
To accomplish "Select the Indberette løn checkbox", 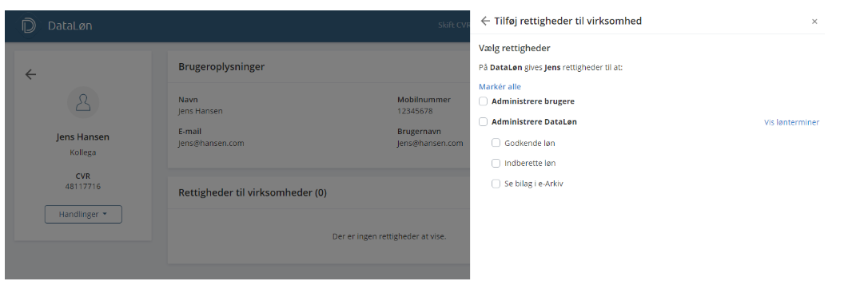I will click(496, 164).
